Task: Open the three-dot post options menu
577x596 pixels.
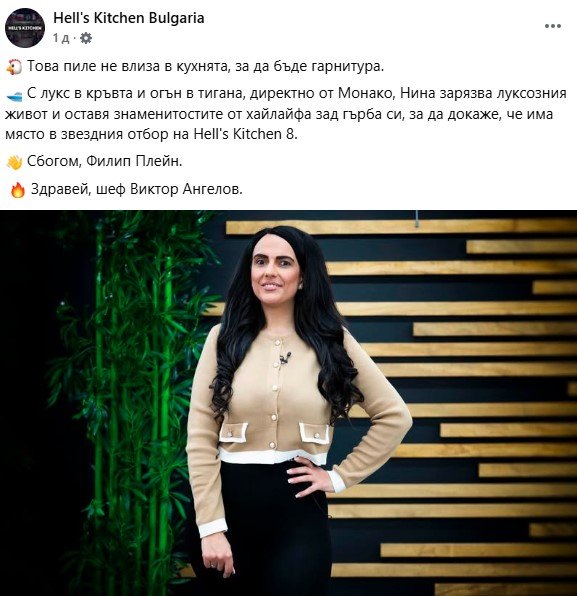Action: click(x=552, y=26)
